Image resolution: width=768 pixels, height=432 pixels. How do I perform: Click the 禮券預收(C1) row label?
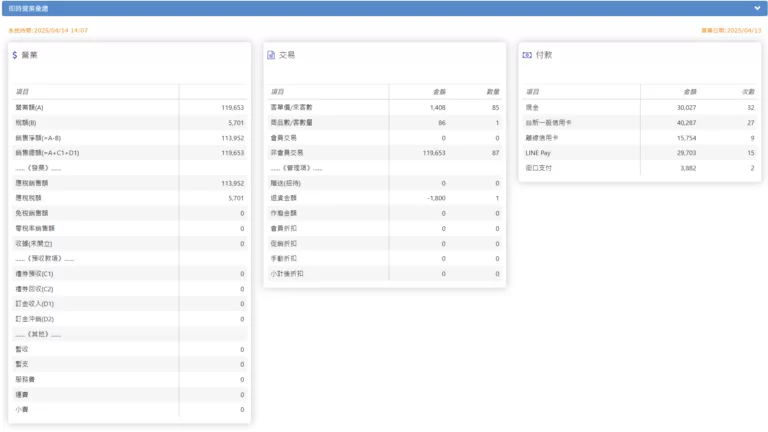(x=34, y=274)
